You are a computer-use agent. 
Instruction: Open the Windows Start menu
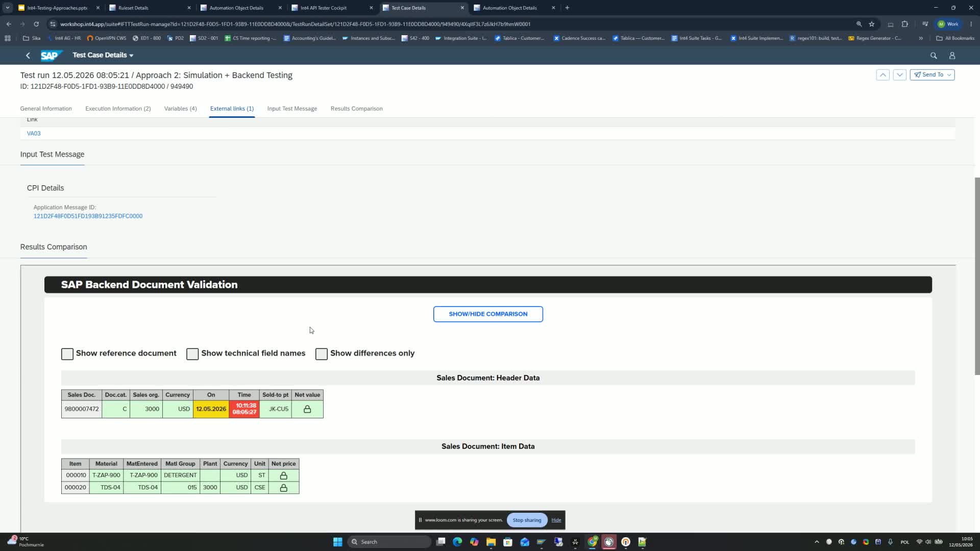337,542
